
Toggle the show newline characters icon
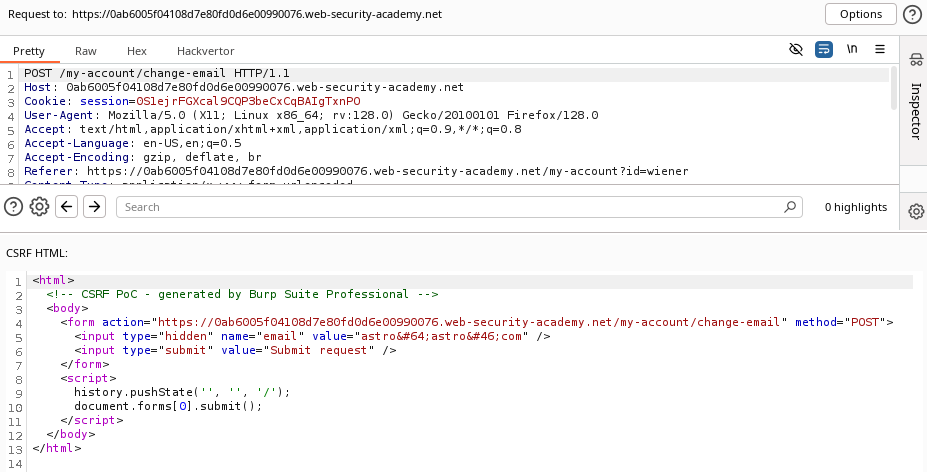coord(852,49)
